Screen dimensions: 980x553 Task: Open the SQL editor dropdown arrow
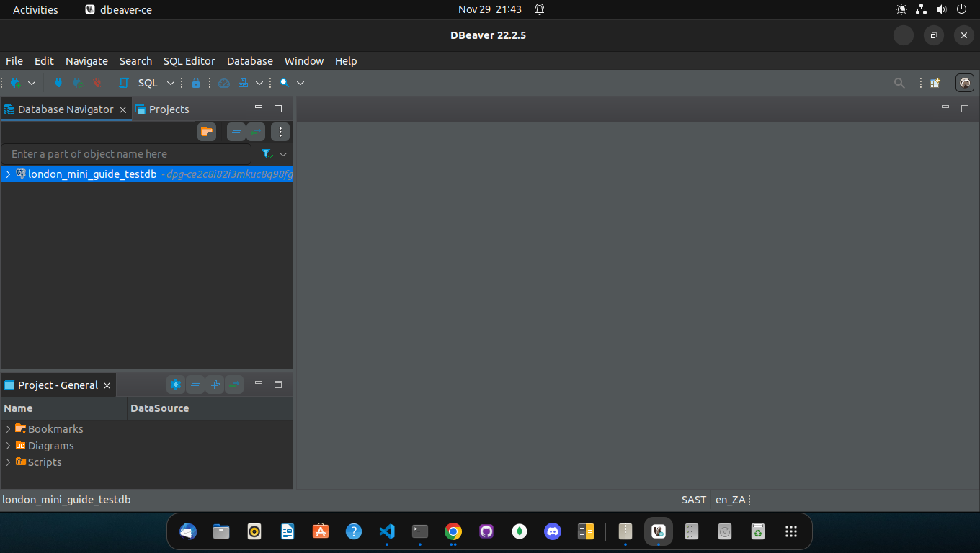tap(171, 82)
